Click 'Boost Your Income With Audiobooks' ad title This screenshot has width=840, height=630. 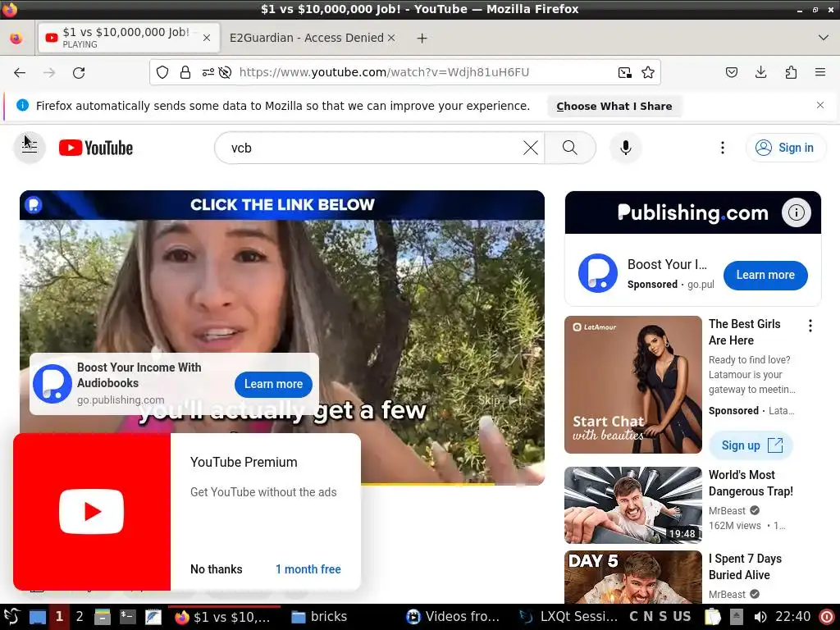pos(139,375)
